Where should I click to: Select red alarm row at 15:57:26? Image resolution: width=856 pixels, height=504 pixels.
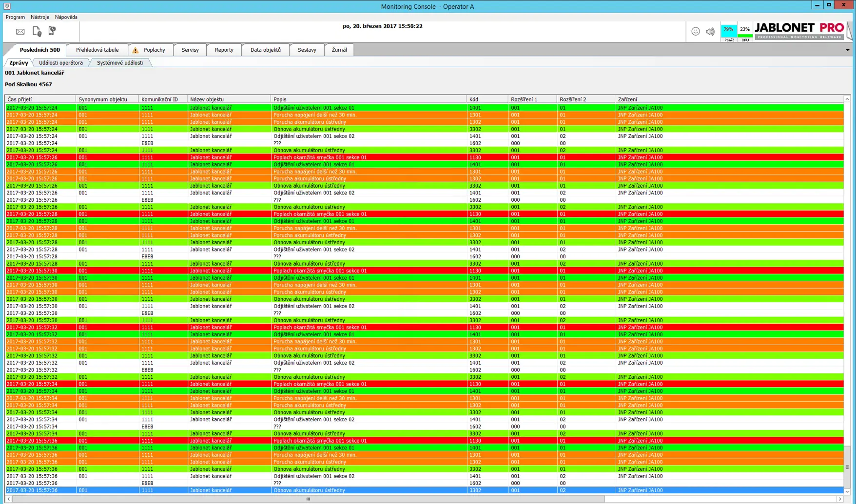(424, 157)
